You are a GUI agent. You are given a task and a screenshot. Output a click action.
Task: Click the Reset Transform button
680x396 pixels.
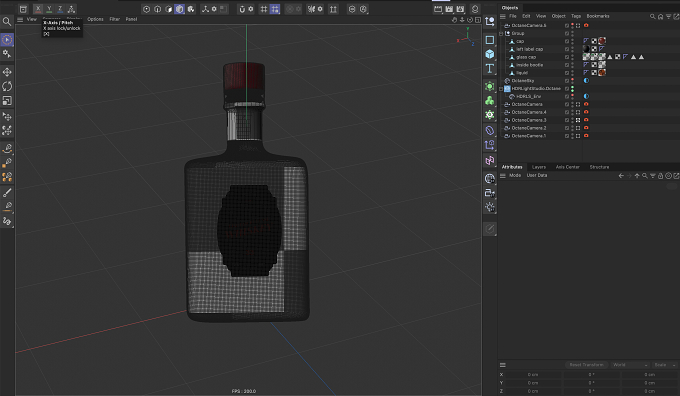(586, 365)
